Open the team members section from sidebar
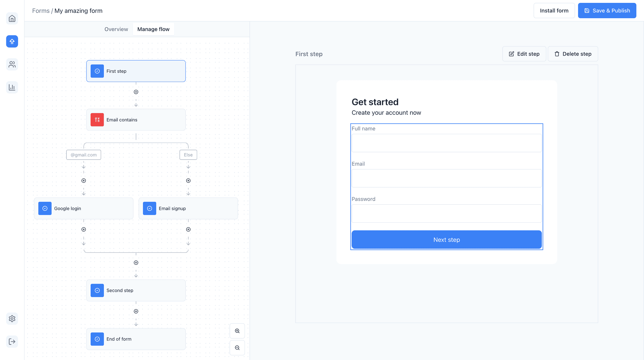644x360 pixels. pos(12,64)
